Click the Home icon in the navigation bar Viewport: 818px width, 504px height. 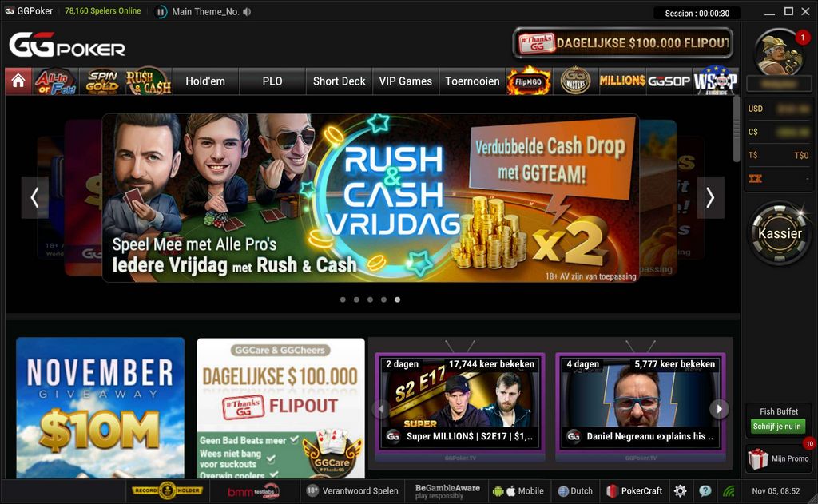18,81
